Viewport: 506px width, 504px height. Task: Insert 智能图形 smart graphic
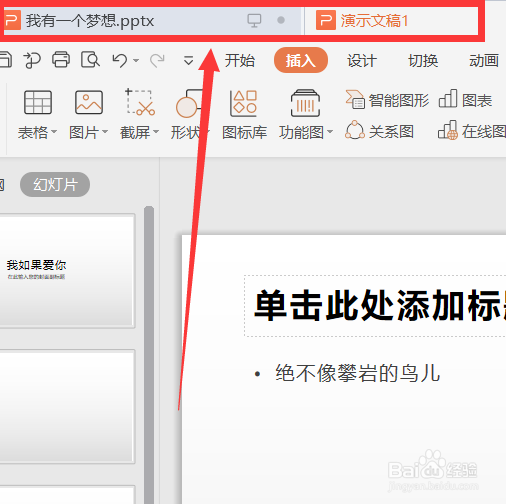point(387,100)
